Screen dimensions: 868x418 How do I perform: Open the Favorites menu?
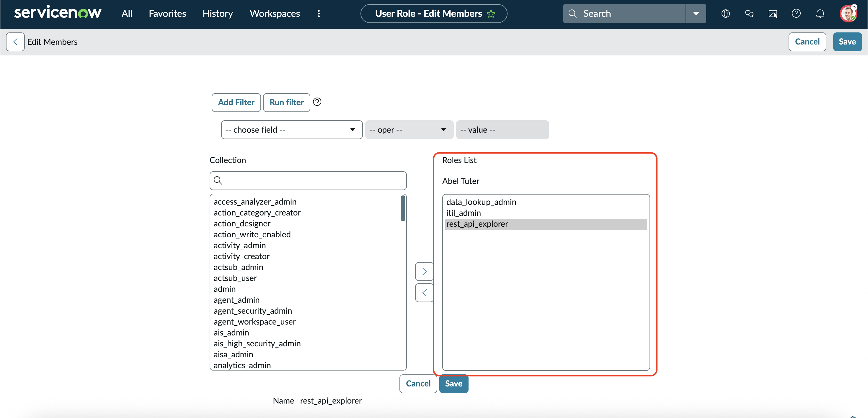[x=167, y=14]
